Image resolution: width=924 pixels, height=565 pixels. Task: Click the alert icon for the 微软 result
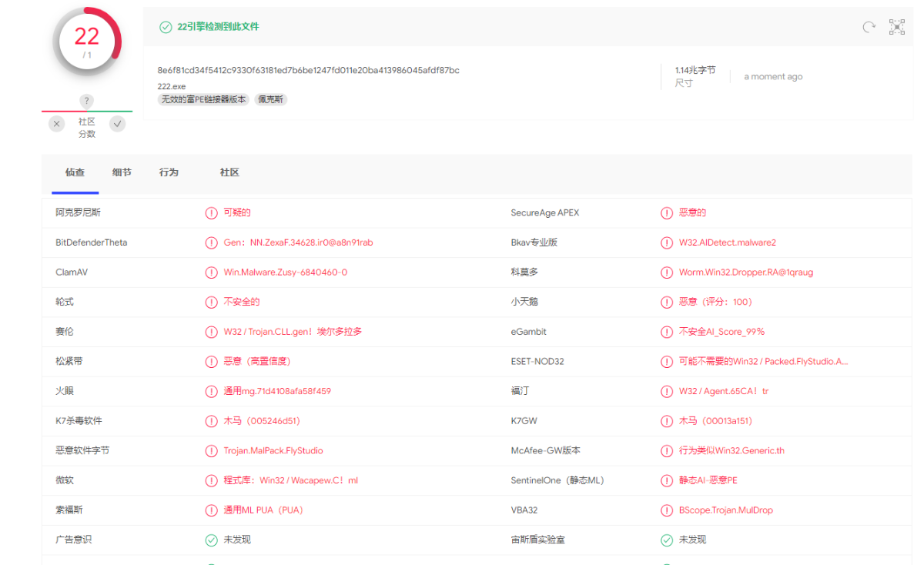coord(211,480)
